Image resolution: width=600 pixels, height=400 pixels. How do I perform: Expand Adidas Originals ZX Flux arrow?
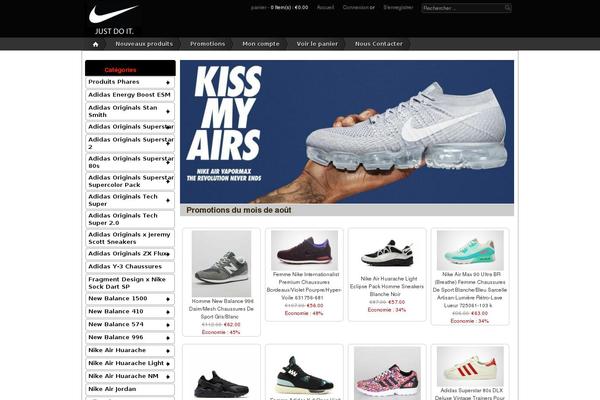pos(168,254)
